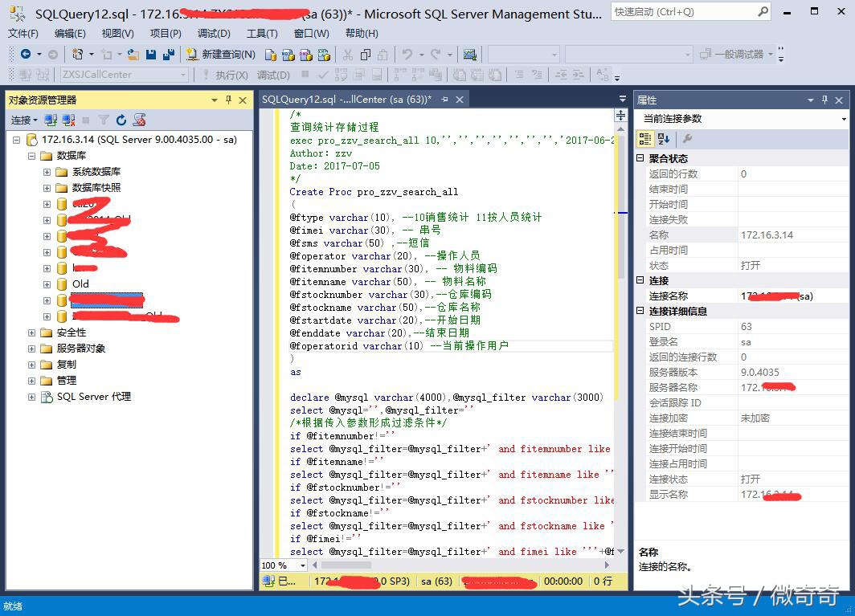Collapse the 数据库 folder
Screen dimensions: 855x616
31,156
